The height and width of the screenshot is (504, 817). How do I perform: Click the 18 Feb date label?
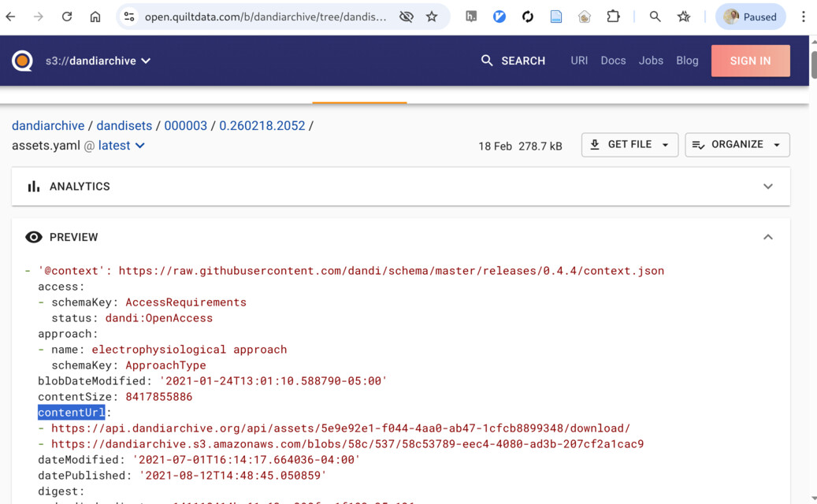pyautogui.click(x=495, y=146)
